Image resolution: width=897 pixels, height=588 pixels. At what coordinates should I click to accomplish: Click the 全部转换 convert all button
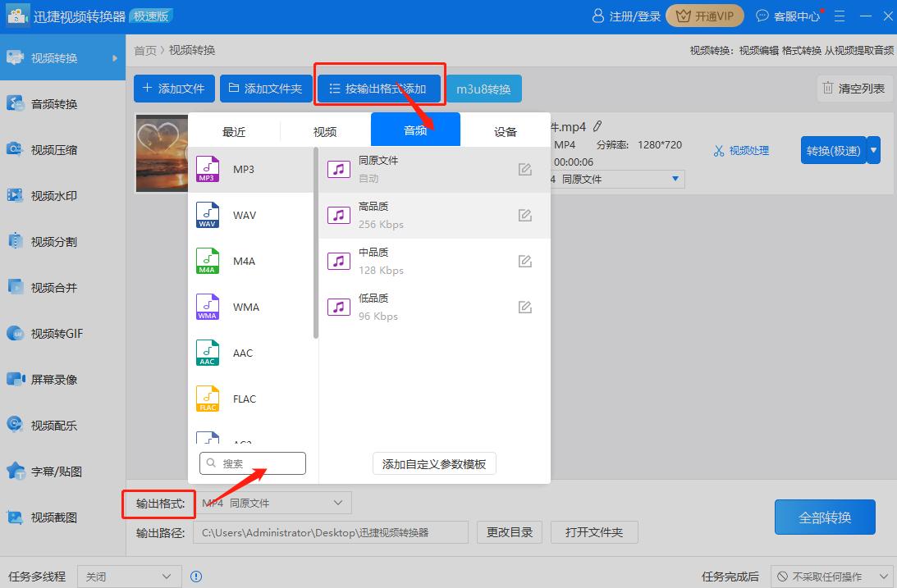click(x=824, y=517)
